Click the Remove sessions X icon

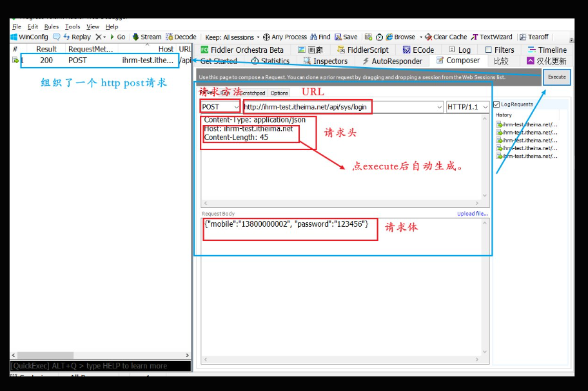(98, 37)
